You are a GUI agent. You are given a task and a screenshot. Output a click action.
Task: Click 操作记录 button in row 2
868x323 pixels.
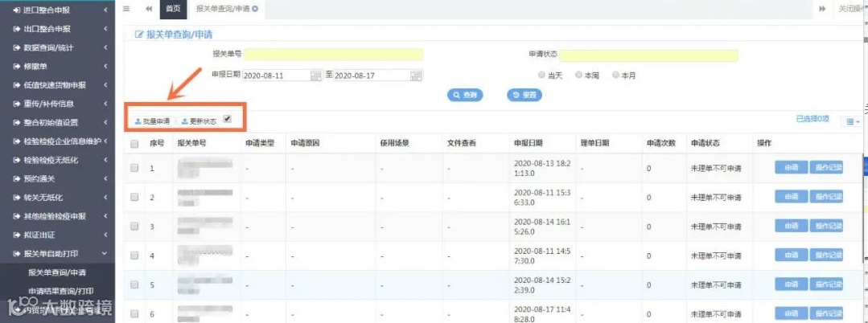[826, 197]
